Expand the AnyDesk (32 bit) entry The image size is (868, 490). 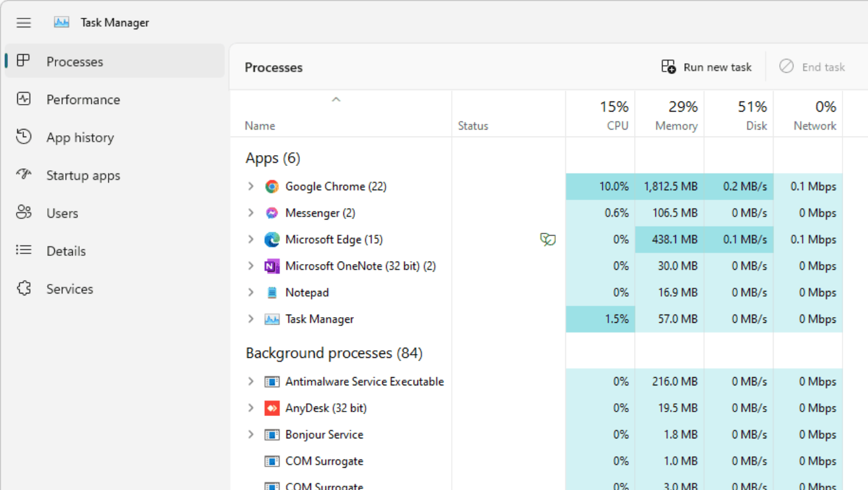[x=251, y=408]
